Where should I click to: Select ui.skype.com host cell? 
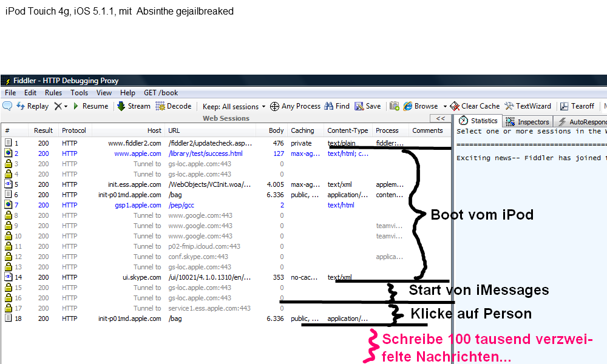(141, 277)
